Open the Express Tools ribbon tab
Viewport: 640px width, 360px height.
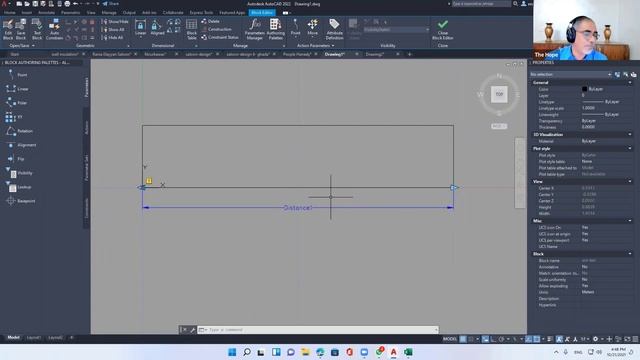click(201, 13)
